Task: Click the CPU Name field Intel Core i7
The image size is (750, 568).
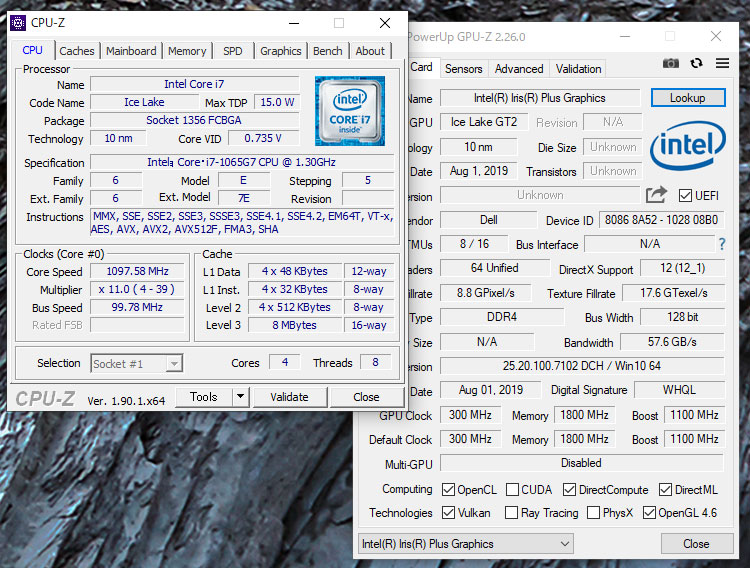Action: coord(194,84)
